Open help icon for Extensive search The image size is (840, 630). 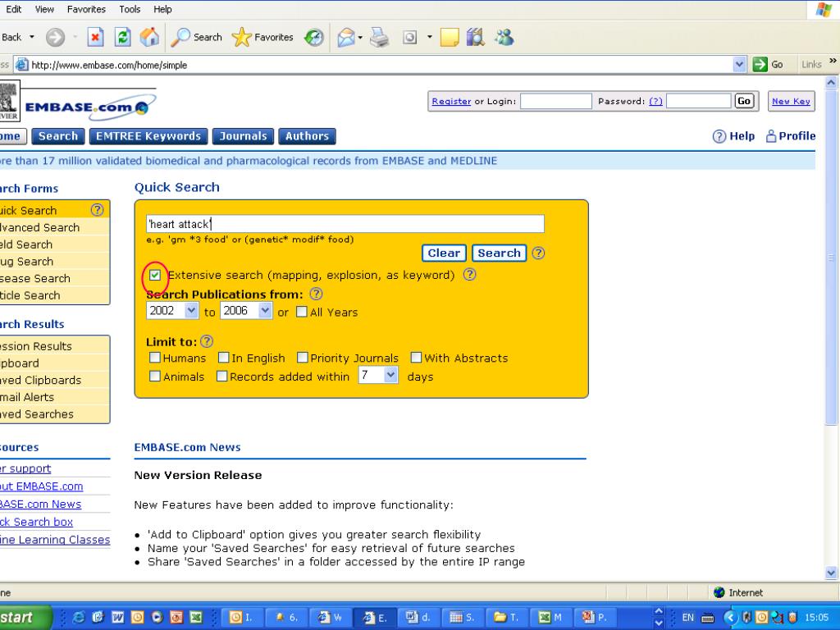pos(469,274)
